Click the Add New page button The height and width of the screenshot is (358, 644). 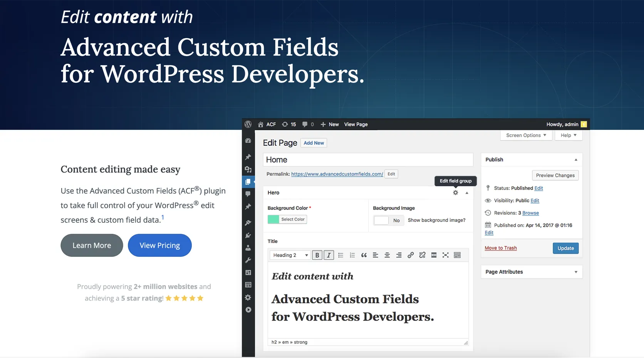click(x=314, y=143)
